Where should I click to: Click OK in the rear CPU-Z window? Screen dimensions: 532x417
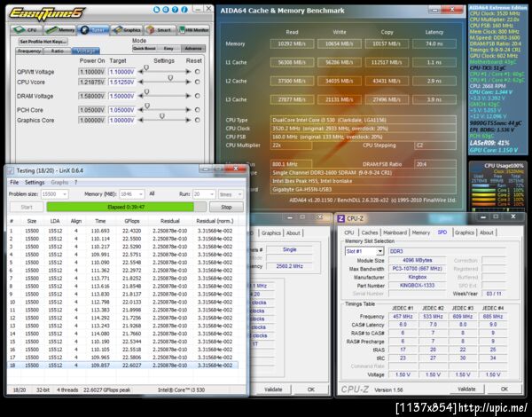click(x=311, y=389)
